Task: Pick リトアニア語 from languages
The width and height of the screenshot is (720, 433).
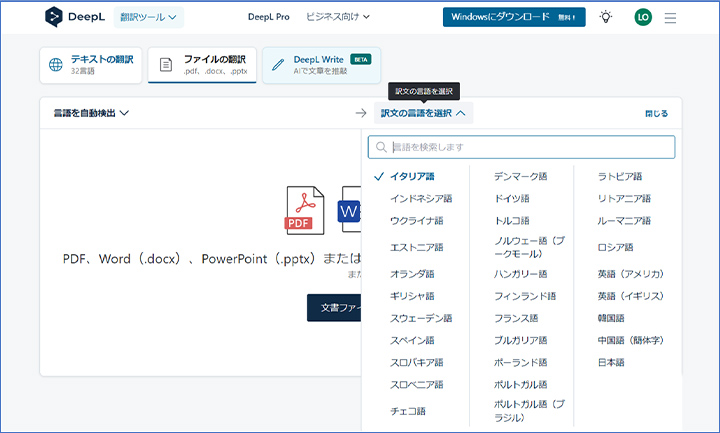Action: tap(624, 198)
